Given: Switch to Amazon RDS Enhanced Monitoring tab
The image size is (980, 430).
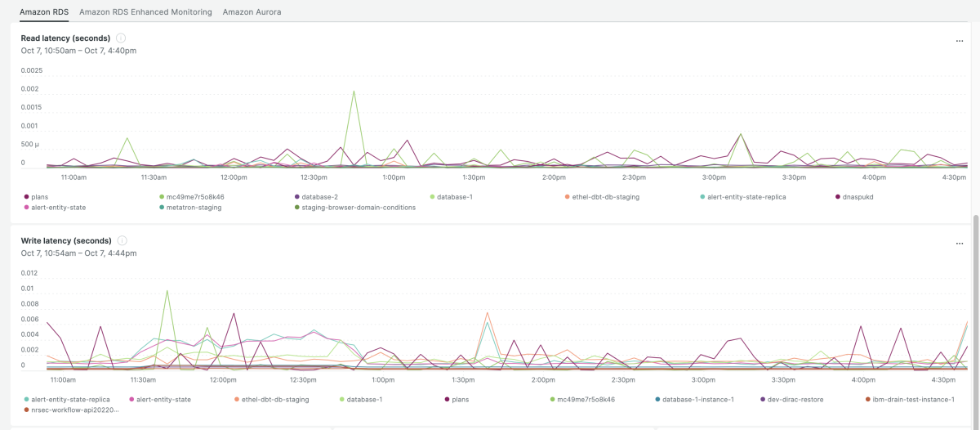Looking at the screenshot, I should (x=145, y=12).
